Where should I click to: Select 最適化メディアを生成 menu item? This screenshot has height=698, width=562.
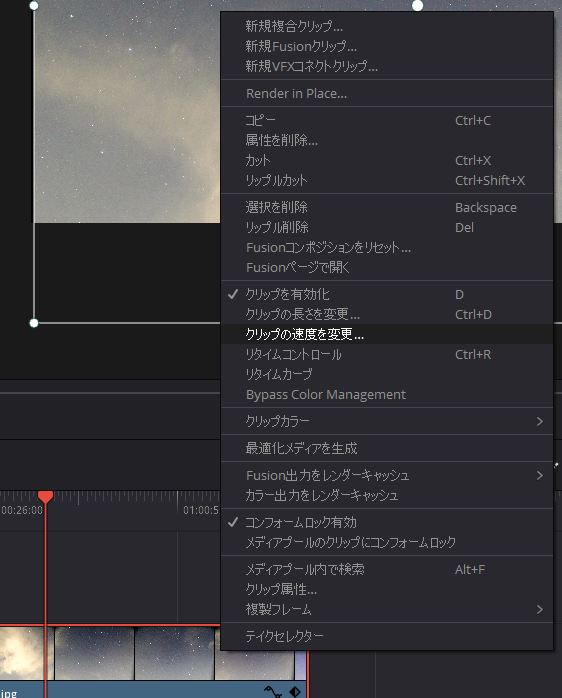coord(387,448)
